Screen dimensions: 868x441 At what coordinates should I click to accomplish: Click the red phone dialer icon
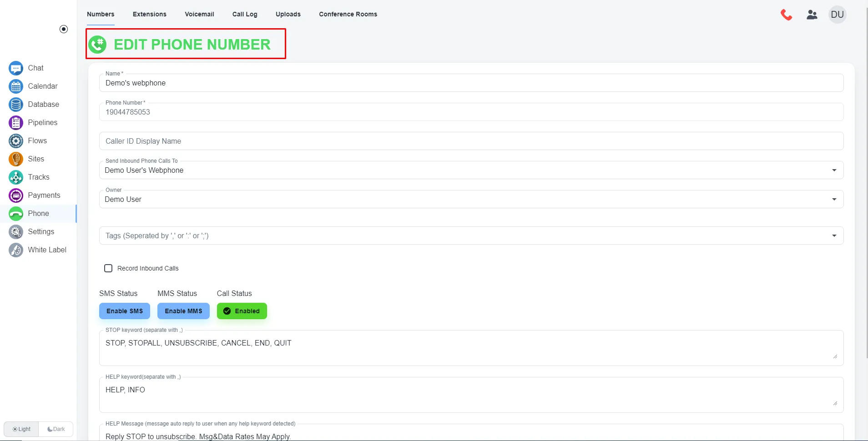pos(786,15)
